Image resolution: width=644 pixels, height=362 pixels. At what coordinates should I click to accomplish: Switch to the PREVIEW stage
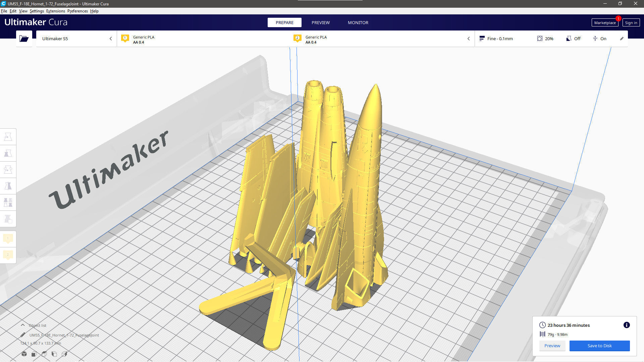click(x=321, y=22)
